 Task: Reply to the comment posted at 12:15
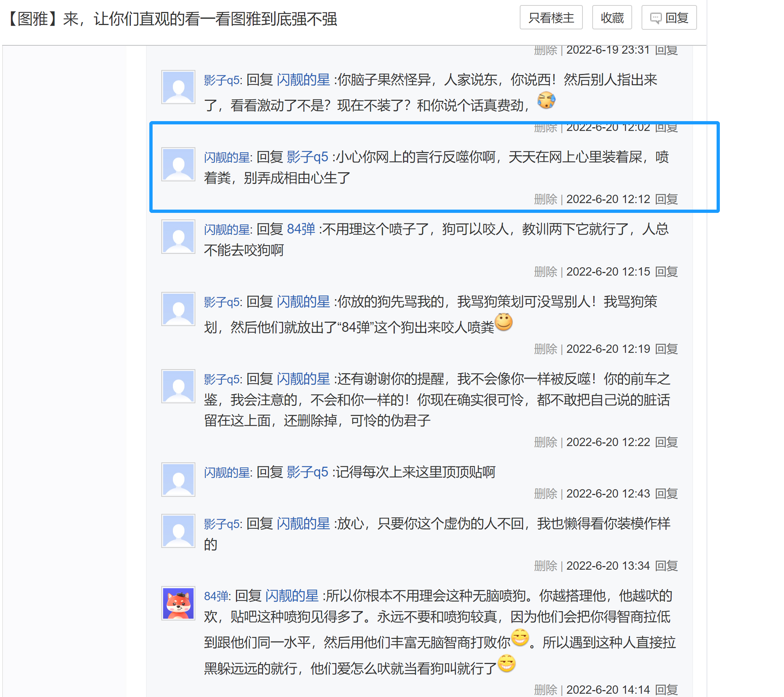(666, 272)
